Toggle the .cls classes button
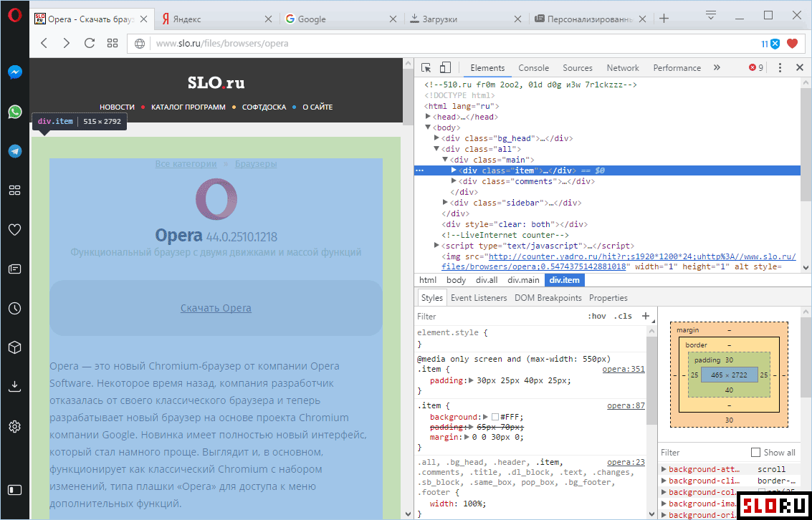The image size is (812, 520). (623, 316)
